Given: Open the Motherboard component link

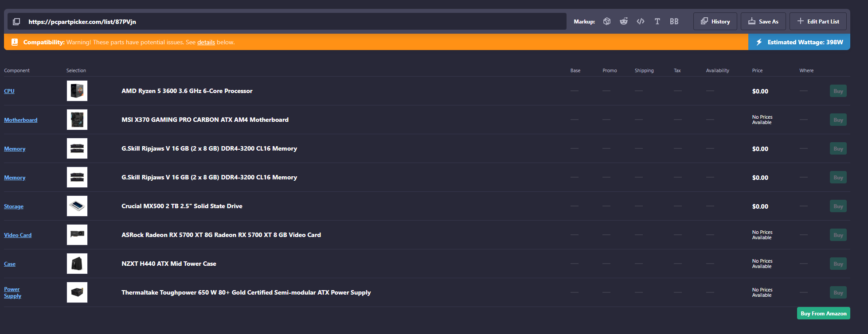Looking at the screenshot, I should tap(21, 120).
